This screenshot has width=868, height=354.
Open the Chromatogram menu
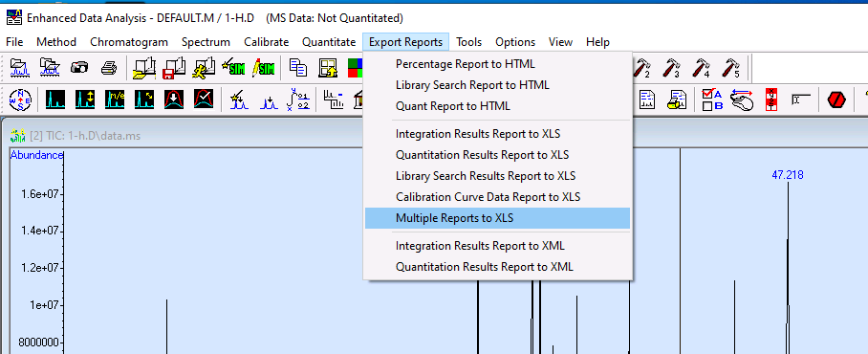pyautogui.click(x=129, y=42)
